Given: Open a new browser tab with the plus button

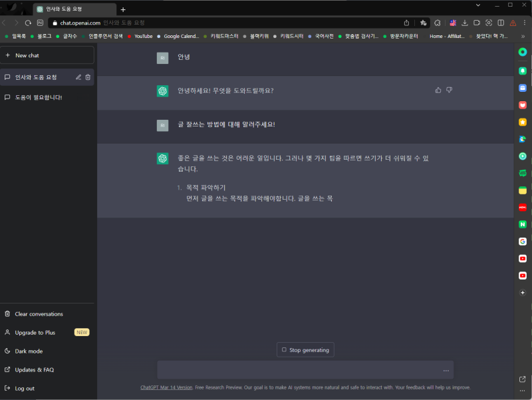Looking at the screenshot, I should pos(123,9).
